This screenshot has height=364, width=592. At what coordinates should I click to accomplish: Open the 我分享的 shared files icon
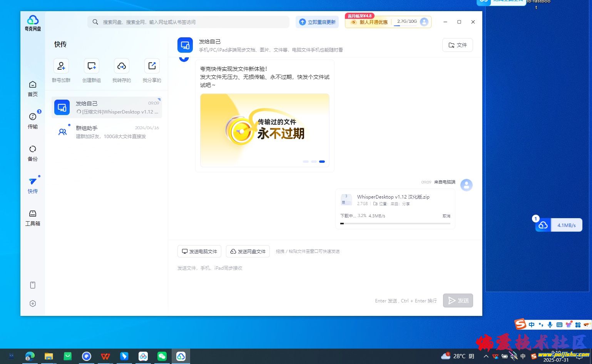click(x=152, y=66)
